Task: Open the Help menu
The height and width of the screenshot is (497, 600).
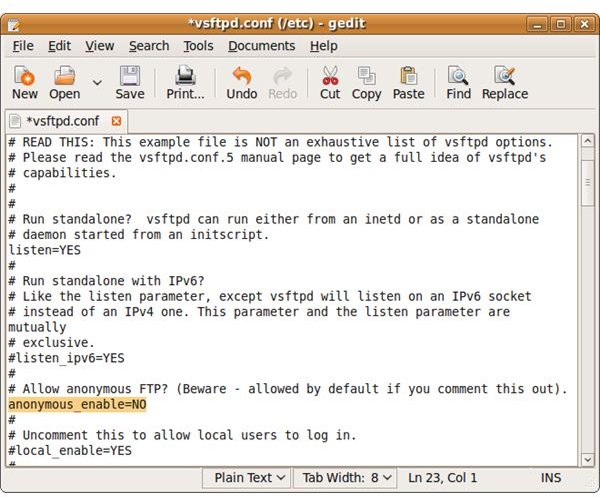Action: tap(324, 46)
